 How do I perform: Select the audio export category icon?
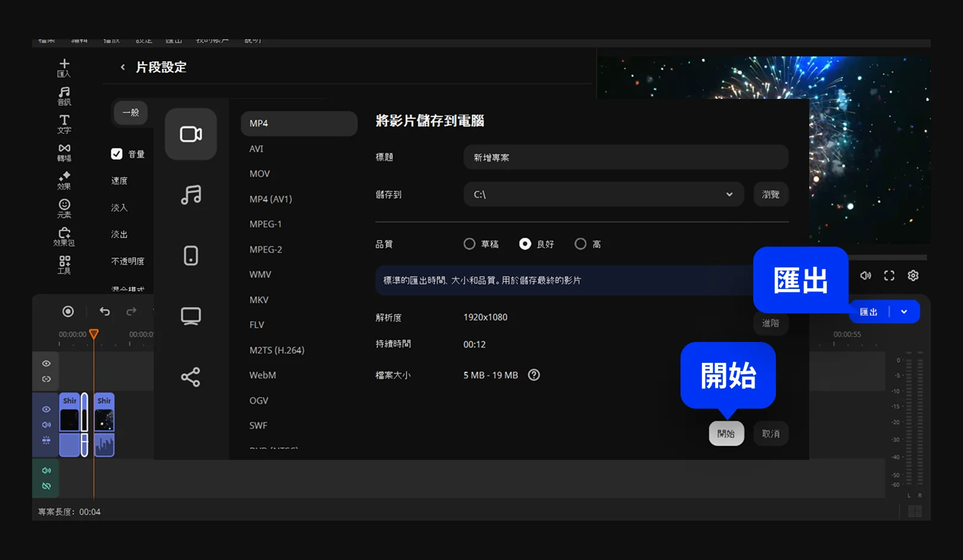191,195
